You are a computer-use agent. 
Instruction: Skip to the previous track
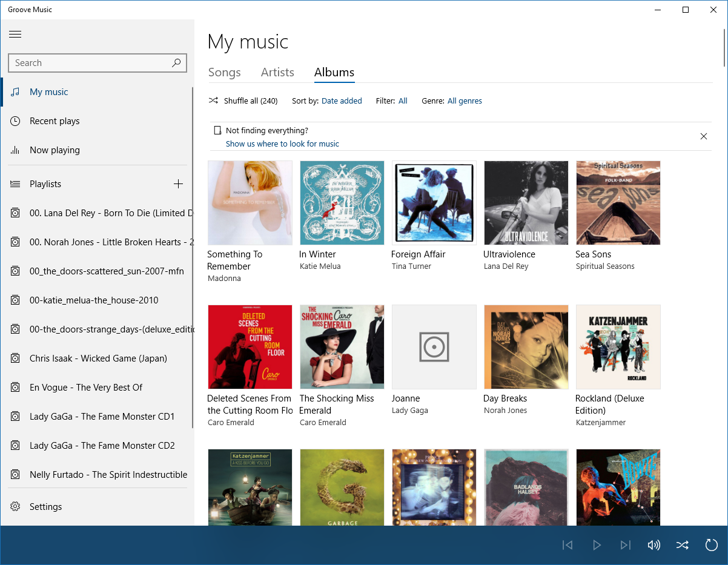(568, 545)
